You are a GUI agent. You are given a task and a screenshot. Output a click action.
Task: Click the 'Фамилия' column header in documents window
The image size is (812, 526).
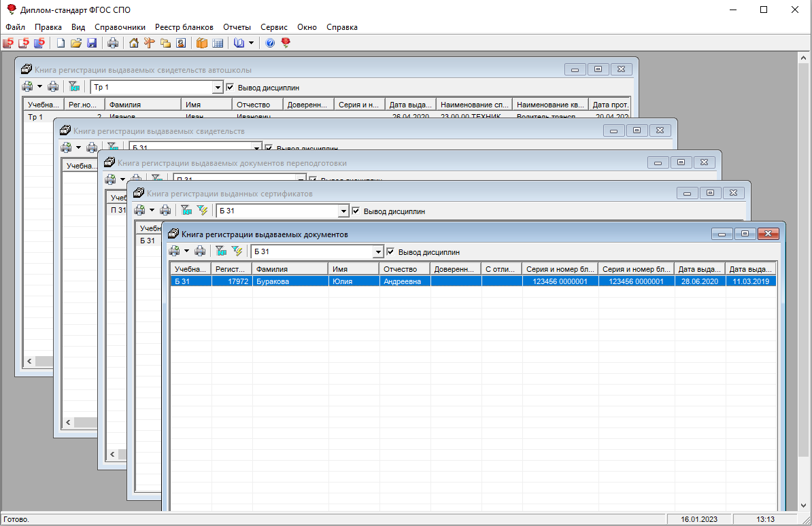tap(289, 269)
